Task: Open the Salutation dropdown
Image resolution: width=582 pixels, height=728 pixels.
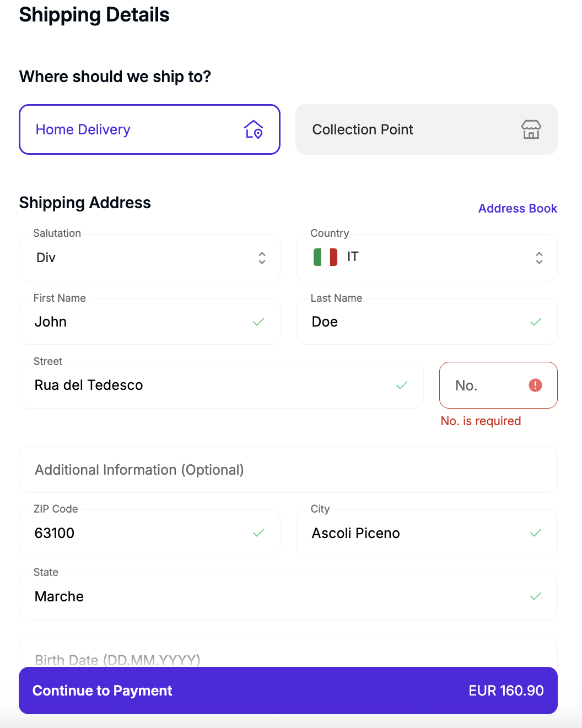Action: pos(149,258)
